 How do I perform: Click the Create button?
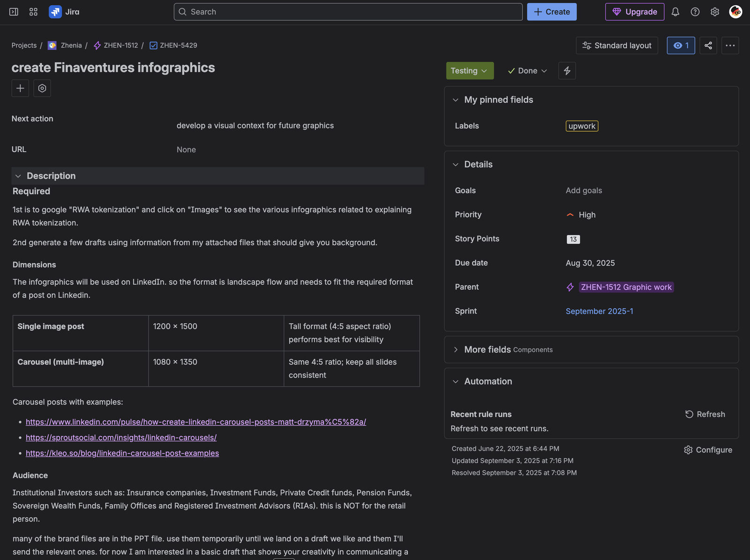pyautogui.click(x=552, y=12)
